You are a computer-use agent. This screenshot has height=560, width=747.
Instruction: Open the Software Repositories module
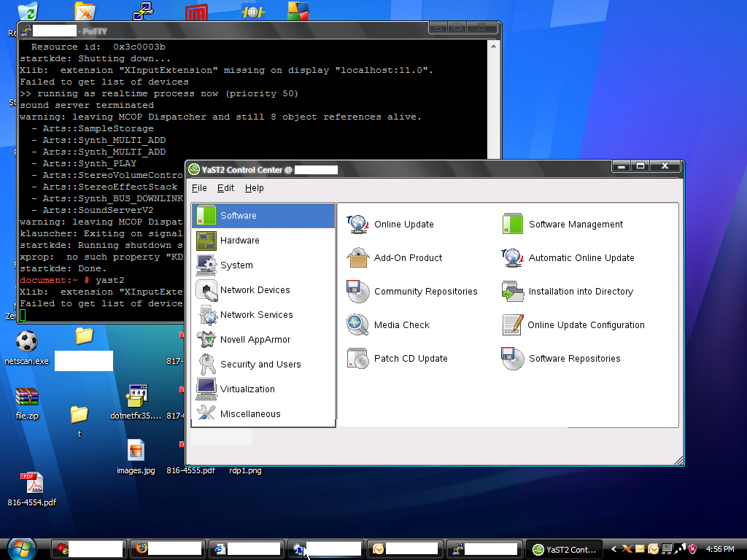coord(561,359)
